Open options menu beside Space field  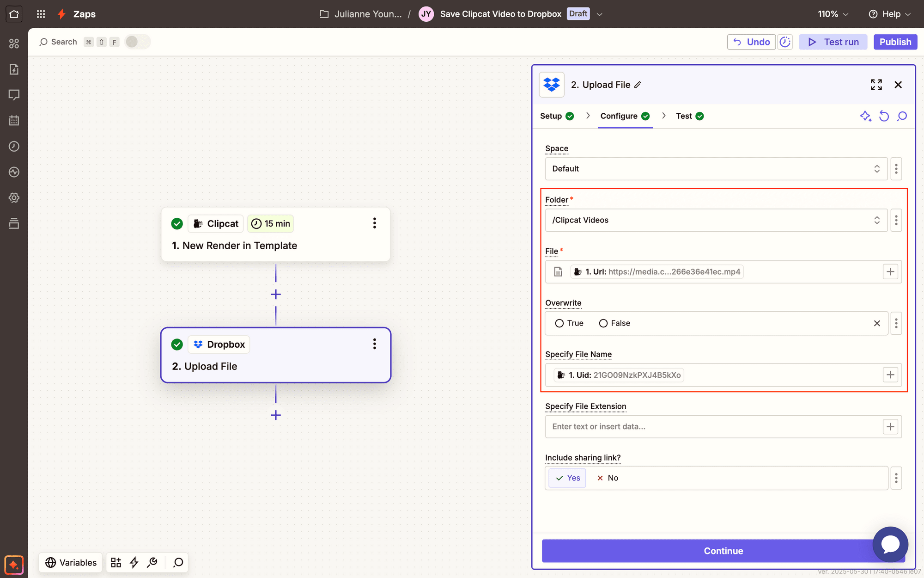[896, 169]
